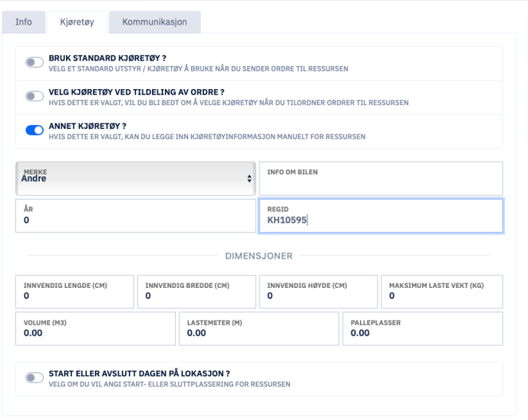Switch to the Info tab

[24, 22]
